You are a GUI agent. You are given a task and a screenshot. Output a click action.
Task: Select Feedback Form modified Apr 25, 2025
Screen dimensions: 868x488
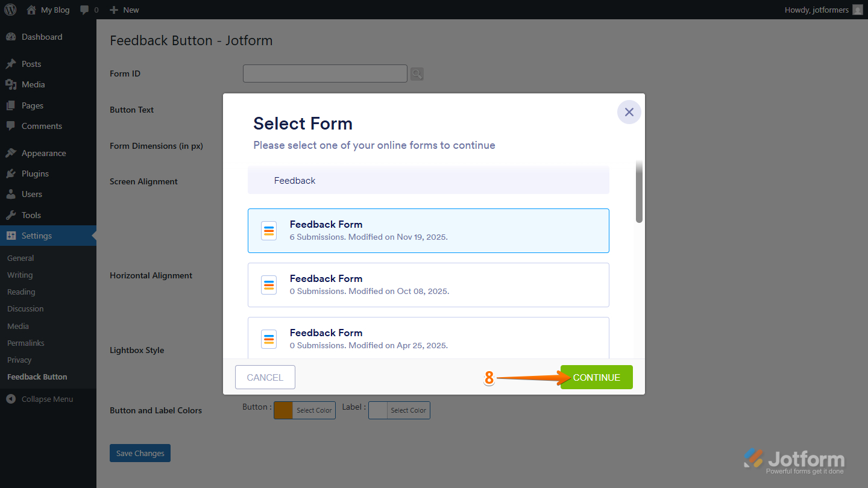click(x=428, y=339)
